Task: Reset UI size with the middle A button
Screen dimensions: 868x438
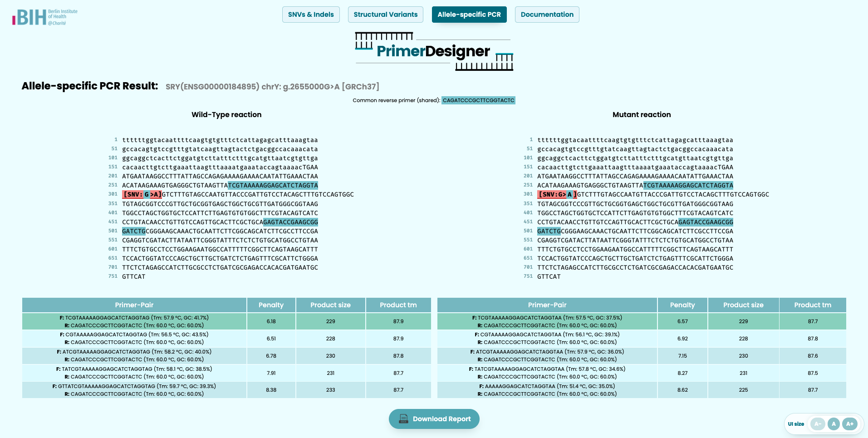Action: (834, 424)
